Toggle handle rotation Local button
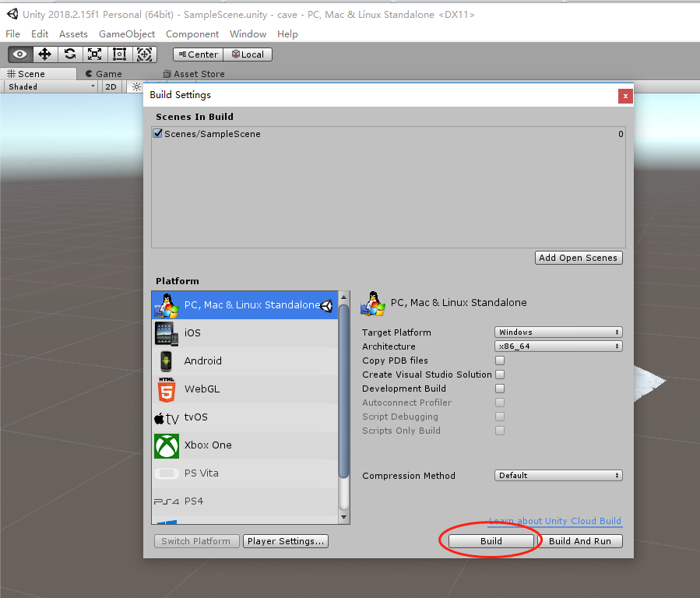This screenshot has width=700, height=598. click(248, 55)
